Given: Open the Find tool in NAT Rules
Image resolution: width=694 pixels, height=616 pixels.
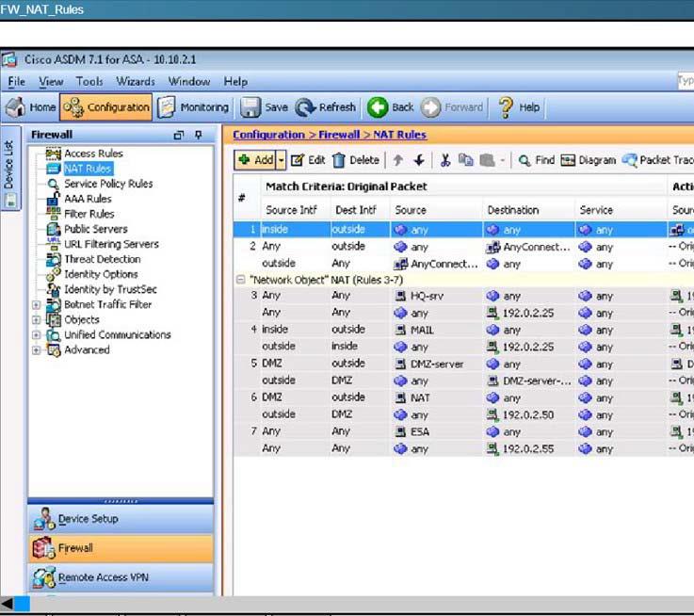Looking at the screenshot, I should (536, 160).
